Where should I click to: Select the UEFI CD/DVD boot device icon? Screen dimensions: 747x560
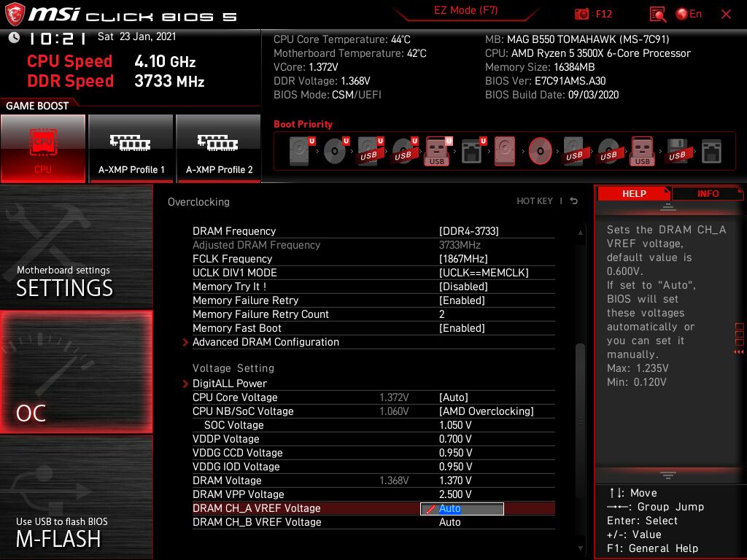click(336, 151)
